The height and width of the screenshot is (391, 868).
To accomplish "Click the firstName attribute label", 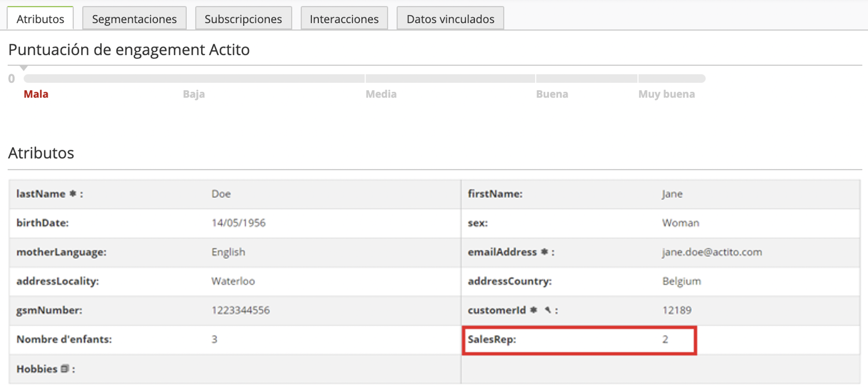I will pyautogui.click(x=495, y=194).
